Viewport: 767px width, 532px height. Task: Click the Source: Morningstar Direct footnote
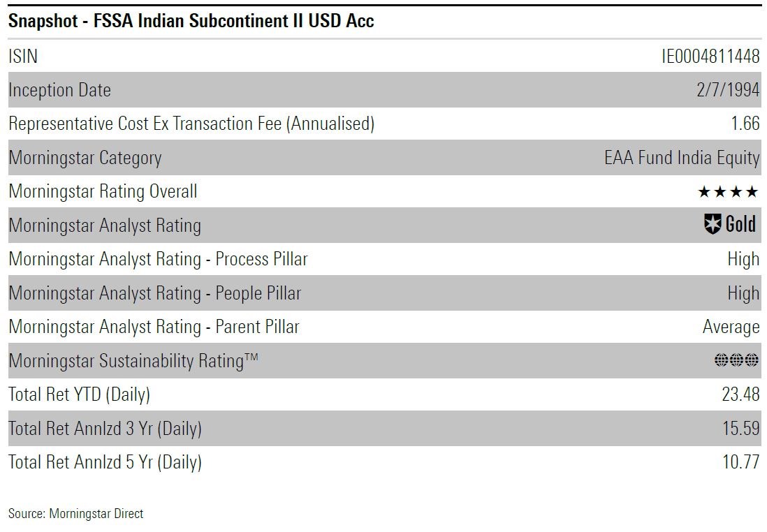(75, 514)
